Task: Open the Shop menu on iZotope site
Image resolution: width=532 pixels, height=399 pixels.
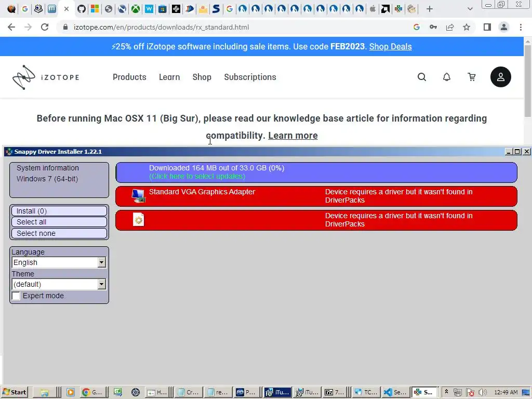Action: [202, 77]
